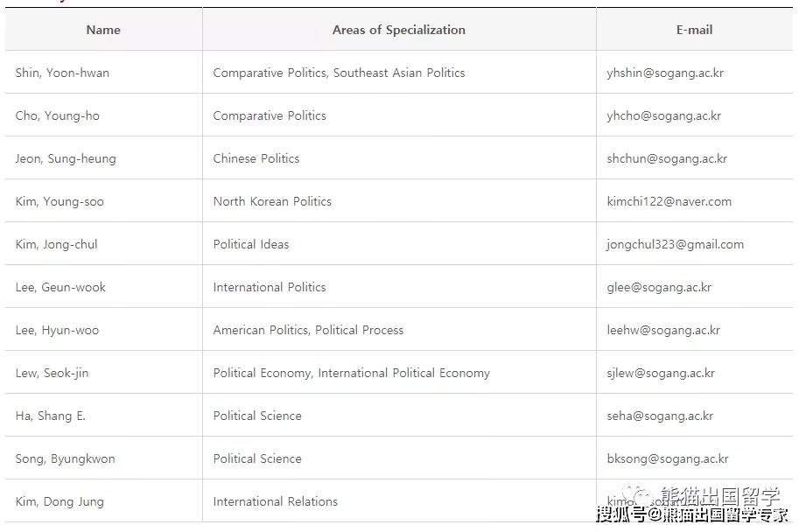Click the yhshin@sogang.ac.kr email address
Screen dimensions: 806x532
click(x=664, y=73)
